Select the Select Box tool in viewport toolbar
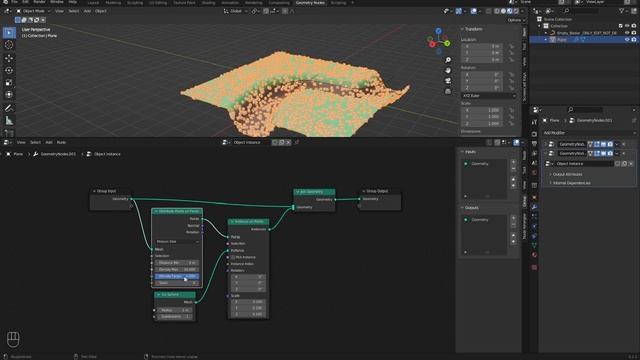Viewport: 640px width, 360px height. [x=9, y=32]
